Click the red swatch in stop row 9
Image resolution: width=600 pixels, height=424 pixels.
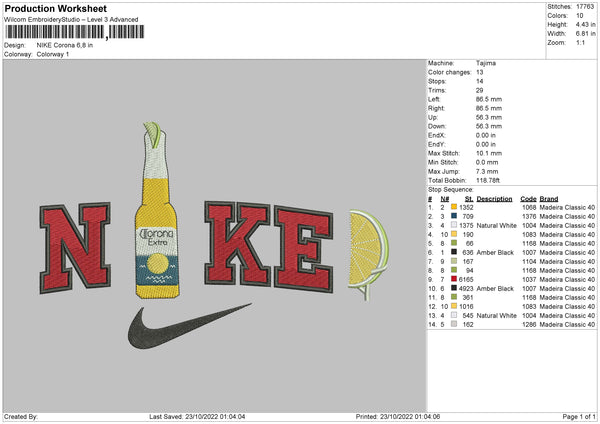tap(454, 279)
